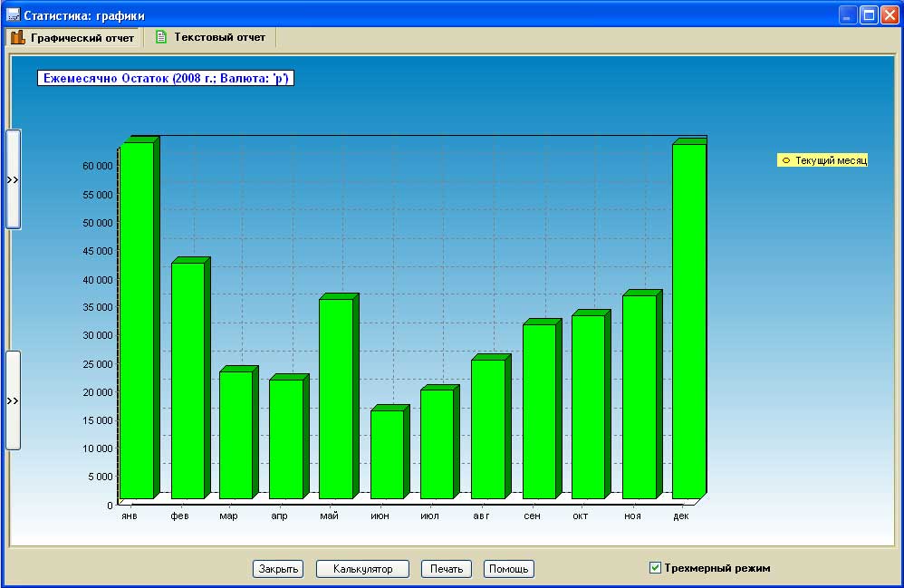Screen dimensions: 904x588
Task: Open the Калькулятор button
Action: (362, 569)
